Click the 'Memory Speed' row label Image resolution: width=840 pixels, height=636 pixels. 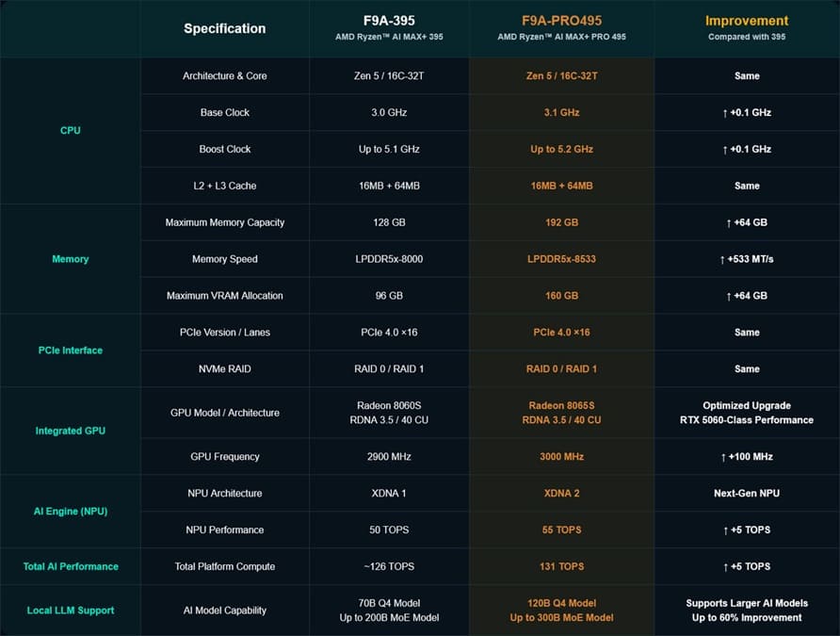224,259
